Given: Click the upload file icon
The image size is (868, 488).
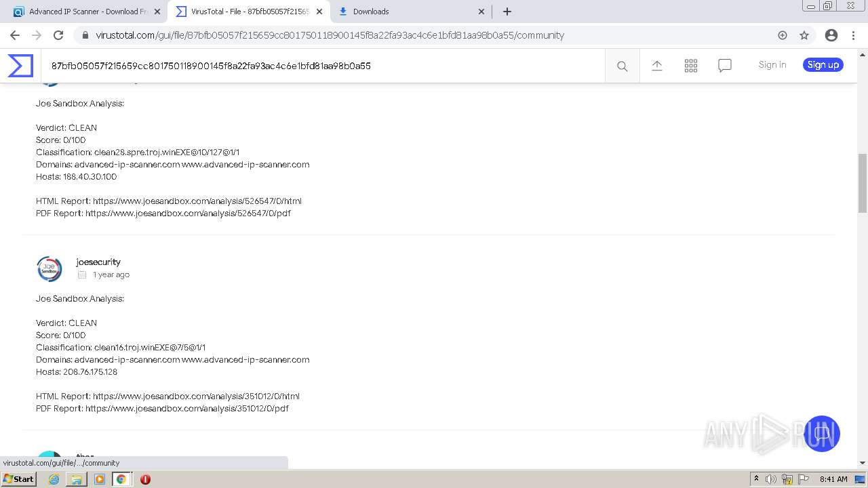Looking at the screenshot, I should pos(656,65).
